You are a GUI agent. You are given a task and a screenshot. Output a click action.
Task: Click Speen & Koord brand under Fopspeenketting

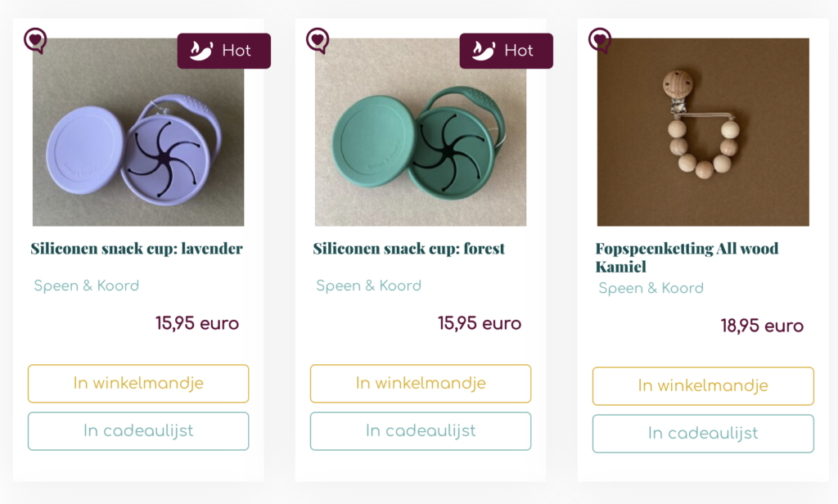click(651, 289)
